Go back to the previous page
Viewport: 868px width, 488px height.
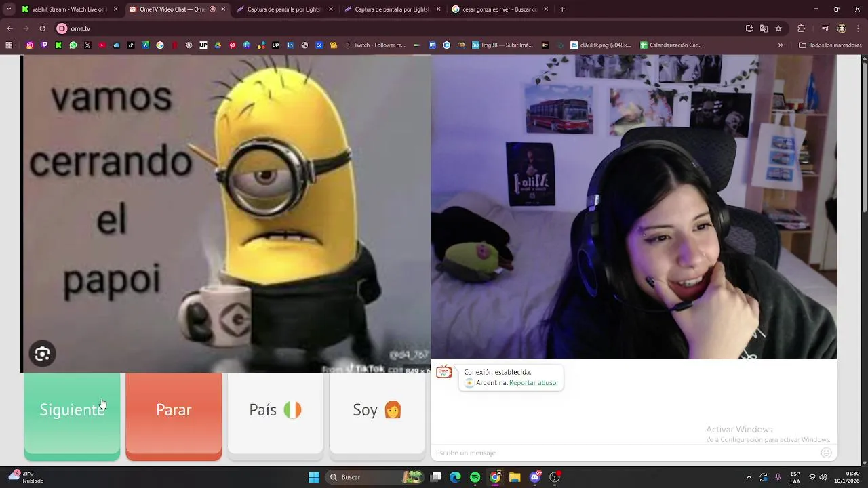9,28
